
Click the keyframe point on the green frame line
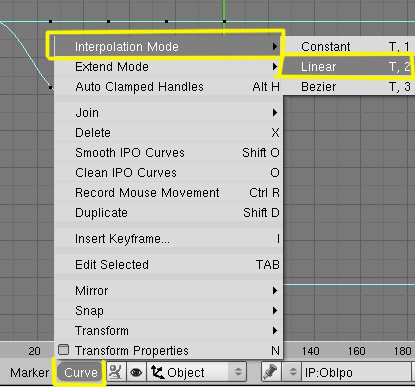coord(224,22)
